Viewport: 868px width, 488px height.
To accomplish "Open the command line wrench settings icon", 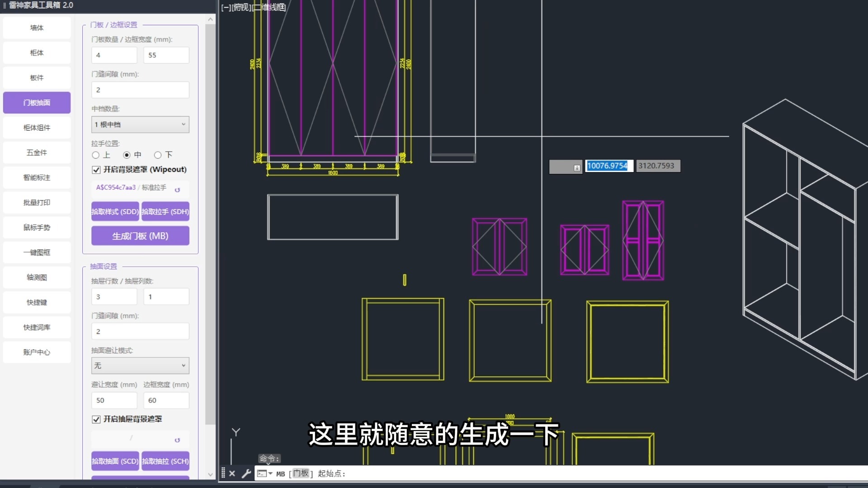I will (246, 474).
